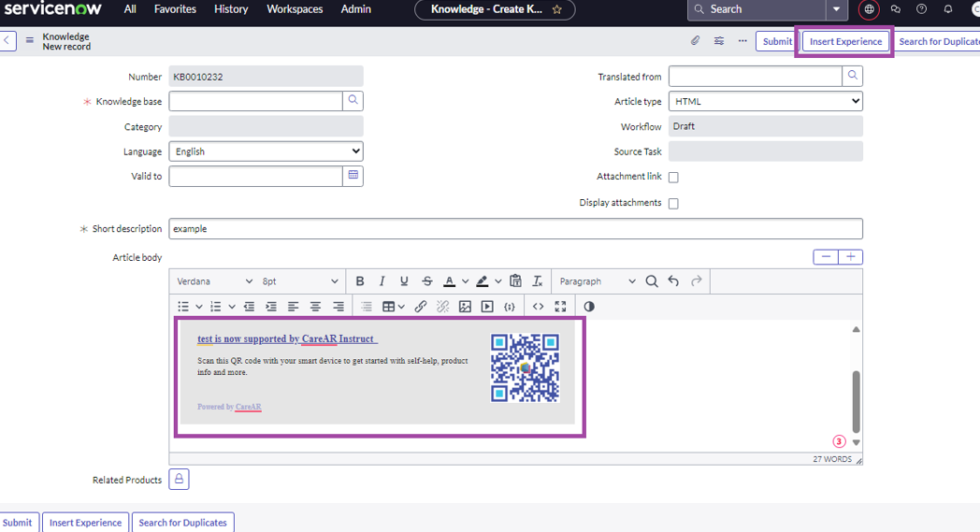Open the Language dropdown
The image size is (980, 532).
[266, 151]
